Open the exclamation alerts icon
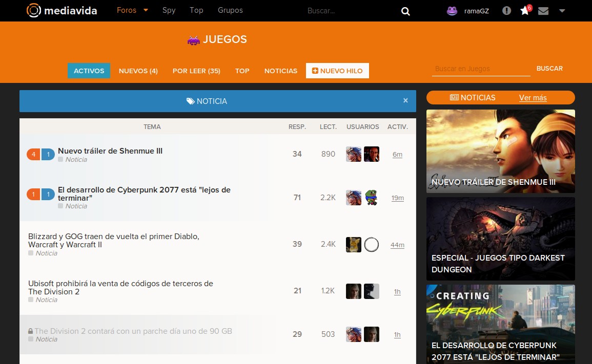Image resolution: width=592 pixels, height=364 pixels. coord(507,11)
